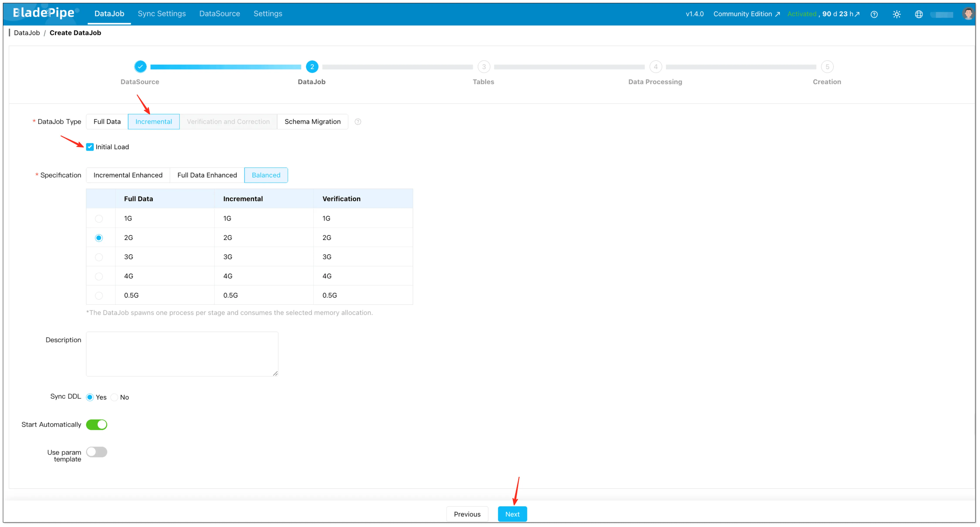Uncheck the Initial Load checkbox
This screenshot has width=980, height=527.
point(90,147)
